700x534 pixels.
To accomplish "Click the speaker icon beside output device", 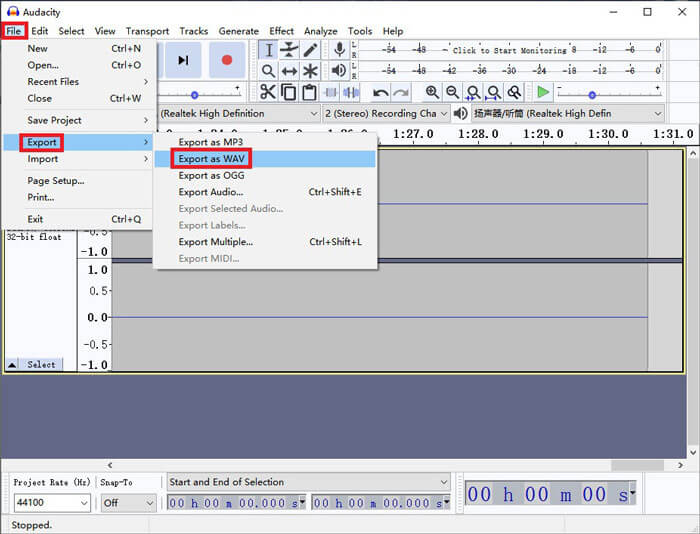I will click(460, 113).
